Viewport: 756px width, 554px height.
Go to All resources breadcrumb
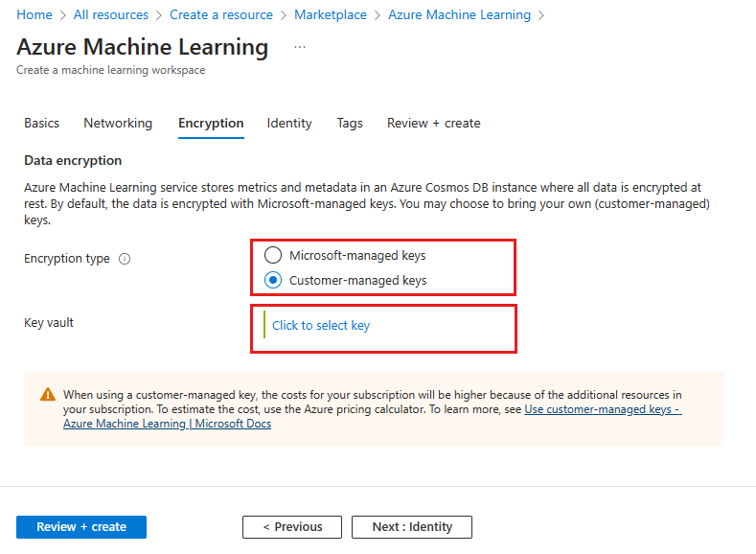pyautogui.click(x=111, y=14)
